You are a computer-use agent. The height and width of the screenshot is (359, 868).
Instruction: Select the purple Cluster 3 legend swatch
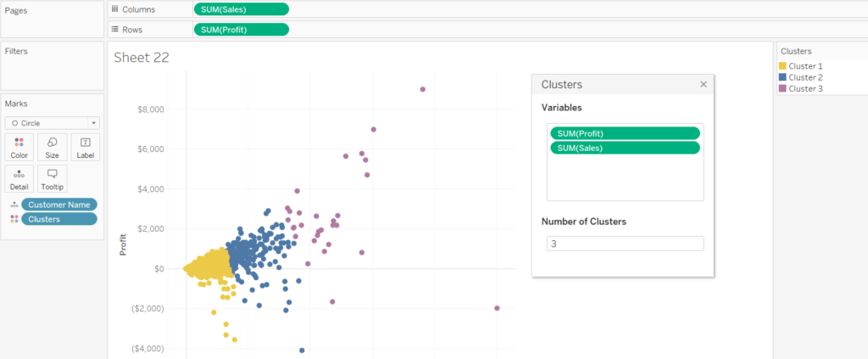pos(783,88)
